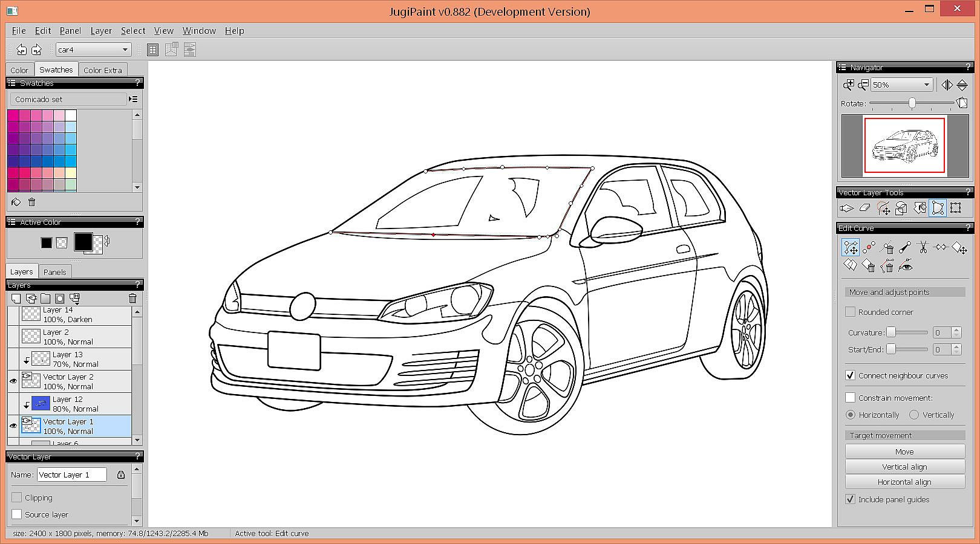Viewport: 980px width, 544px height.
Task: Open the 50% zoom level dropdown
Action: click(x=902, y=85)
